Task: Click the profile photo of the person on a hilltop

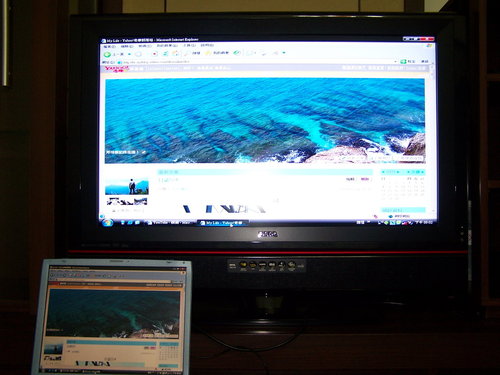Action: (x=127, y=186)
